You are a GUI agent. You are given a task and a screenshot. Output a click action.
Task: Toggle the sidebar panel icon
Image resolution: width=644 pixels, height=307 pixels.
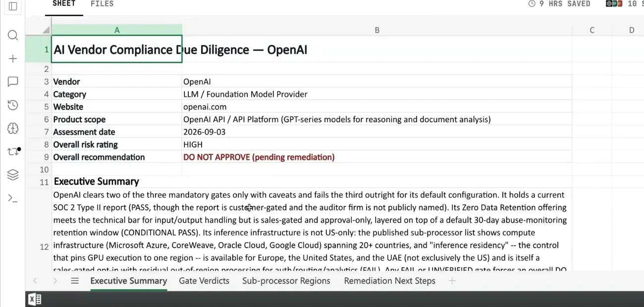[13, 6]
